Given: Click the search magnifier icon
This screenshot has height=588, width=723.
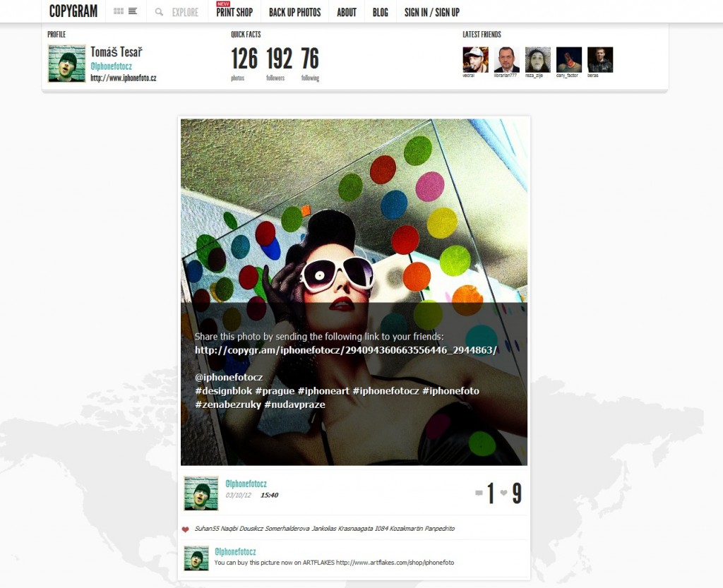Looking at the screenshot, I should tap(159, 13).
